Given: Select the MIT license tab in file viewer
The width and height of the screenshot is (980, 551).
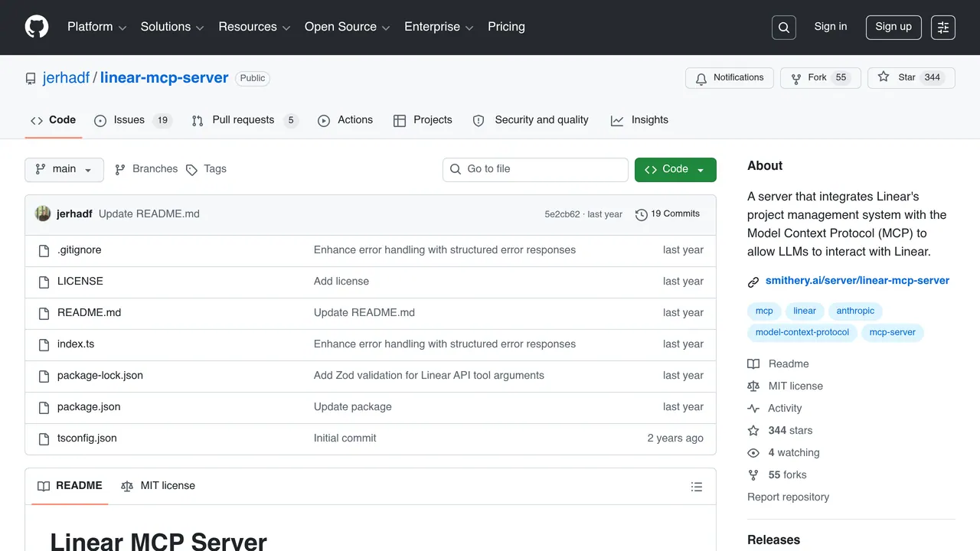Looking at the screenshot, I should point(158,486).
